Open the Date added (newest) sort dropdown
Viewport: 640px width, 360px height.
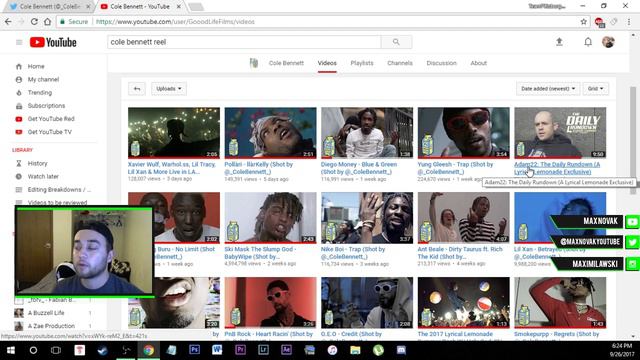click(548, 89)
